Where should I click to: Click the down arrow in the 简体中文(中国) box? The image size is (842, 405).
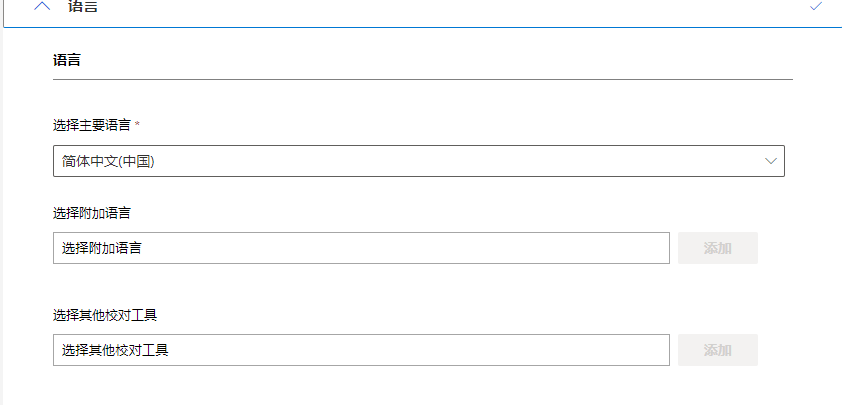[x=771, y=161]
